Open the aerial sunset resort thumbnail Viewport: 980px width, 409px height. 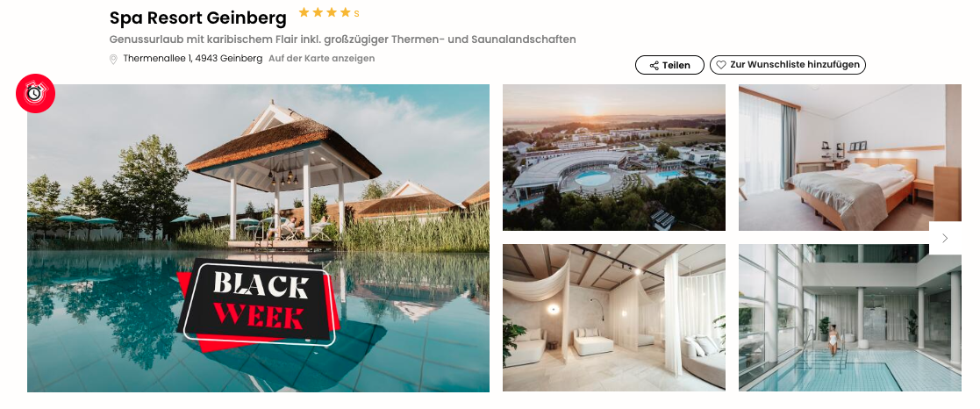pos(614,158)
